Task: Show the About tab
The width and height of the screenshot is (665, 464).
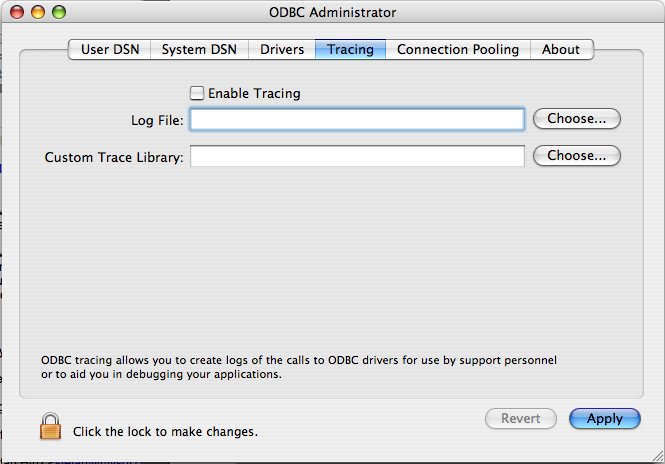Action: pyautogui.click(x=561, y=49)
